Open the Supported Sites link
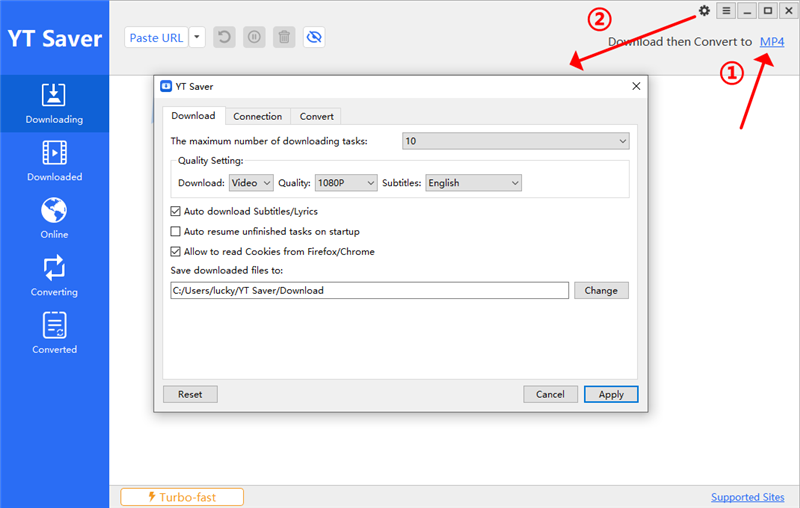This screenshot has width=800, height=508. coord(747,497)
